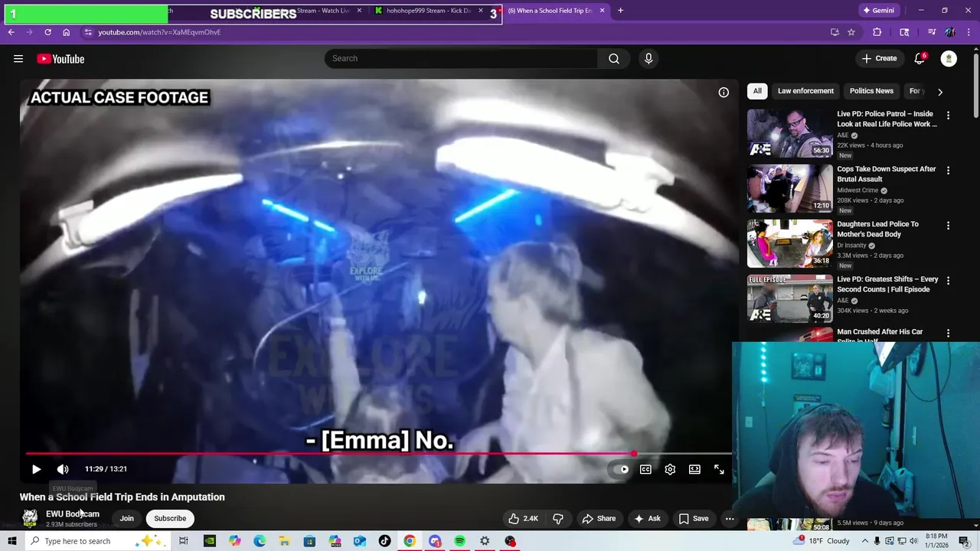The height and width of the screenshot is (551, 980).
Task: Open Windows Start menu
Action: [x=11, y=541]
